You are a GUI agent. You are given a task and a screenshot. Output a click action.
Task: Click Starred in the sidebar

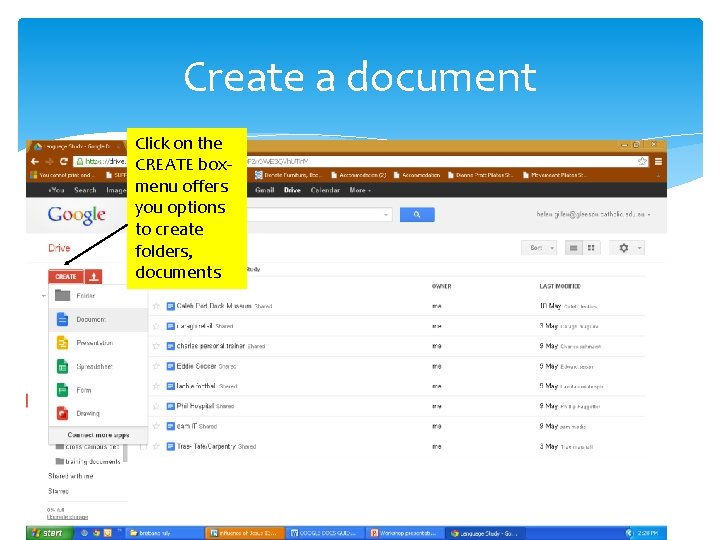58,491
